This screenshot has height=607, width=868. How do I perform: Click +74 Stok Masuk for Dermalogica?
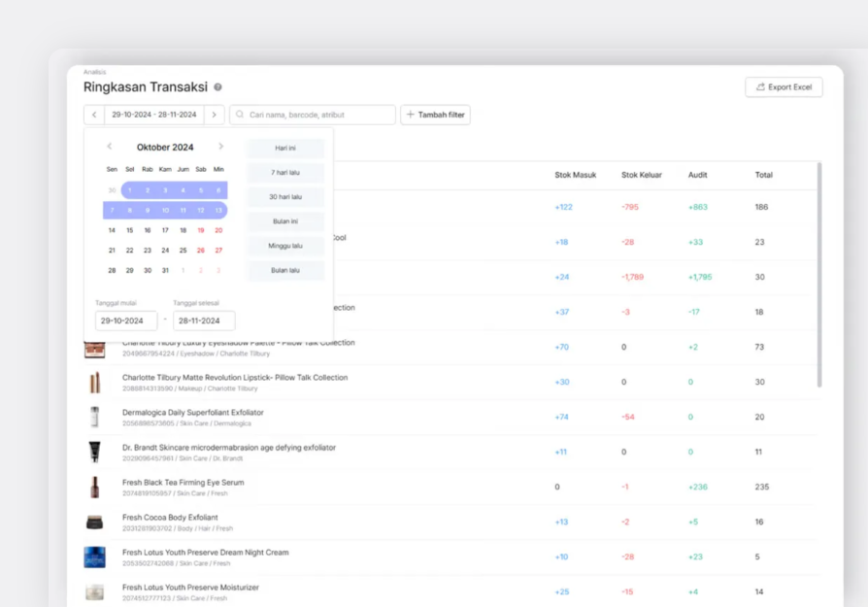tap(562, 417)
